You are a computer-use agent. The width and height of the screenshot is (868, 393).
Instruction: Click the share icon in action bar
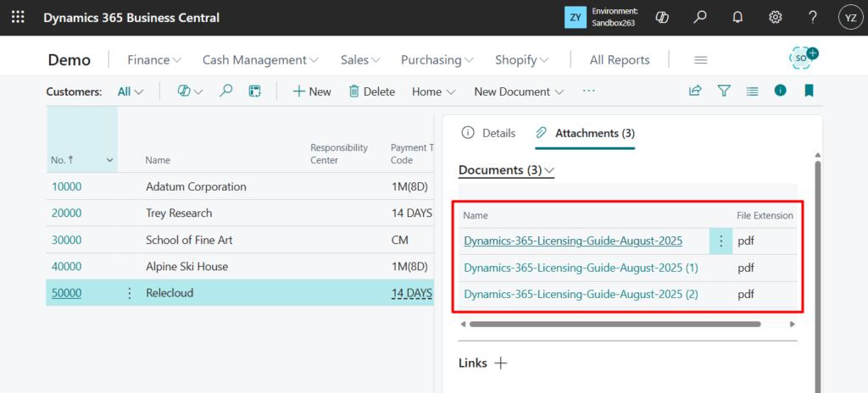pos(695,91)
